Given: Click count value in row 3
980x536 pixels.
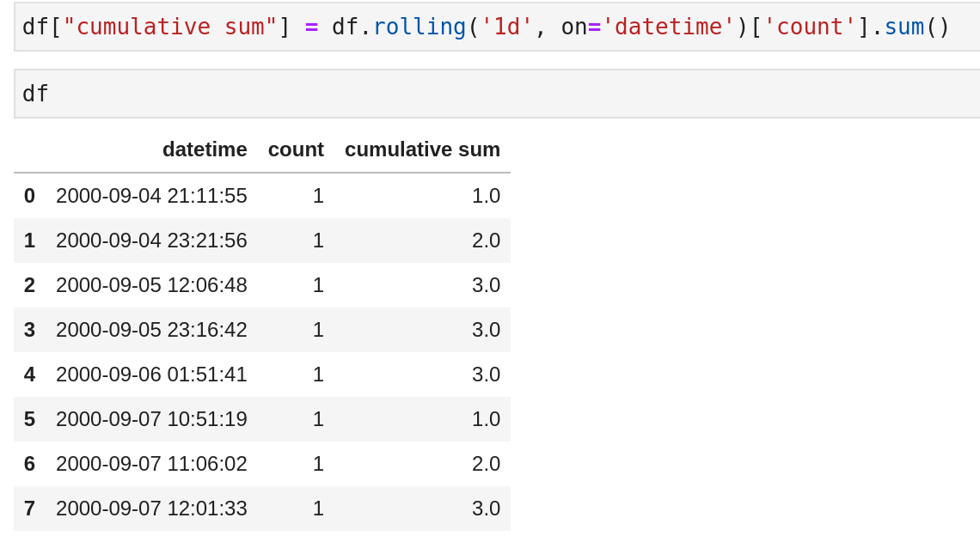Looking at the screenshot, I should pyautogui.click(x=318, y=330).
